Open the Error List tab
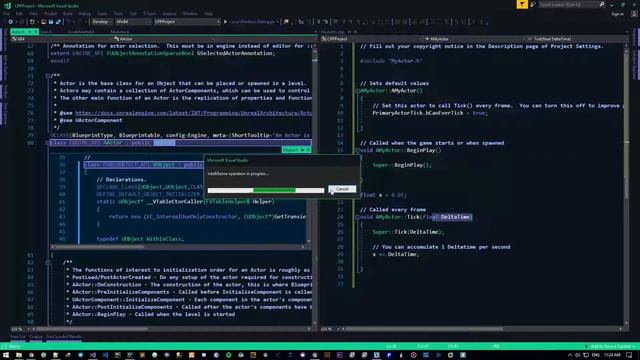This screenshot has height=360, width=640. (x=18, y=337)
